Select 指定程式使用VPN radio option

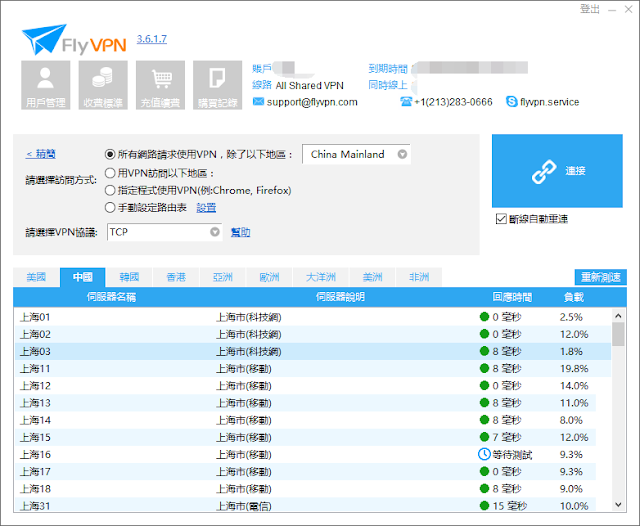pos(110,190)
